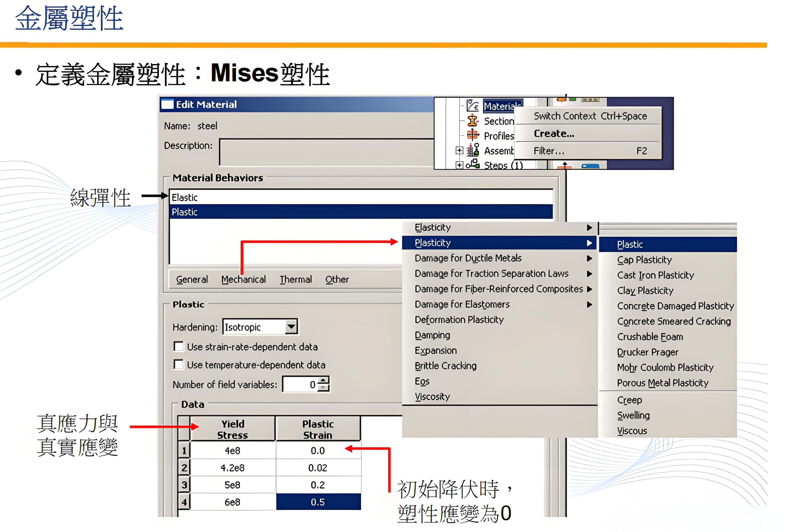Screen dimensions: 792x532
Task: Open the Hardening Isotropic dropdown
Action: pyautogui.click(x=291, y=327)
